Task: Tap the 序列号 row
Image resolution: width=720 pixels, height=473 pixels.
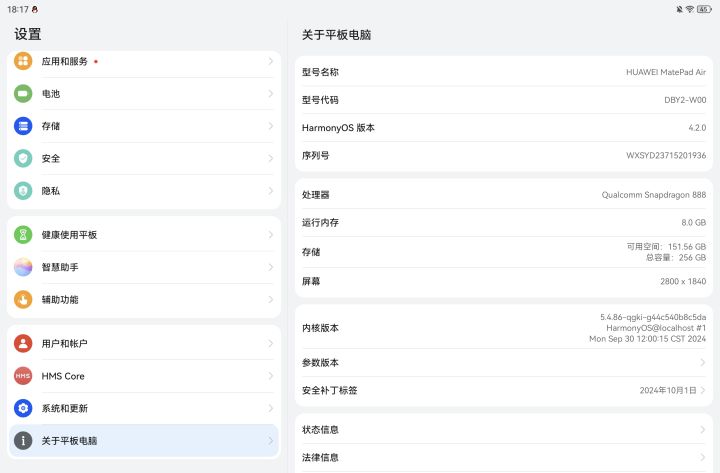Action: click(x=504, y=155)
